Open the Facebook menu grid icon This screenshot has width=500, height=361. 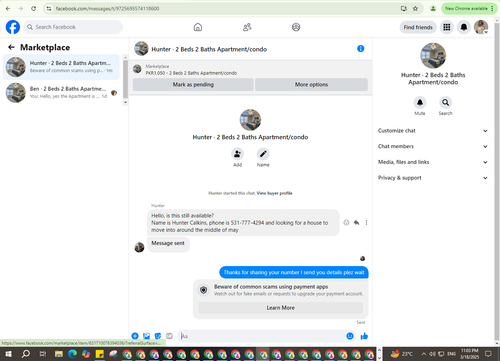coord(447,27)
